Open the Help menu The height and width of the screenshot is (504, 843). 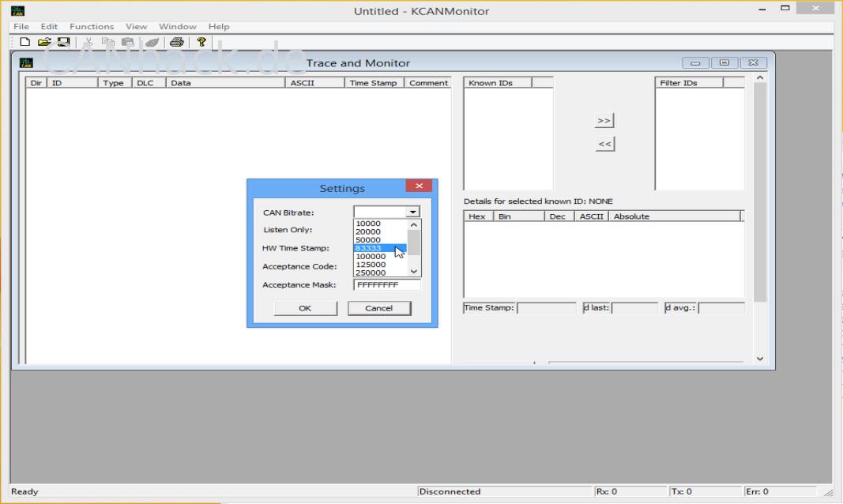(x=219, y=26)
